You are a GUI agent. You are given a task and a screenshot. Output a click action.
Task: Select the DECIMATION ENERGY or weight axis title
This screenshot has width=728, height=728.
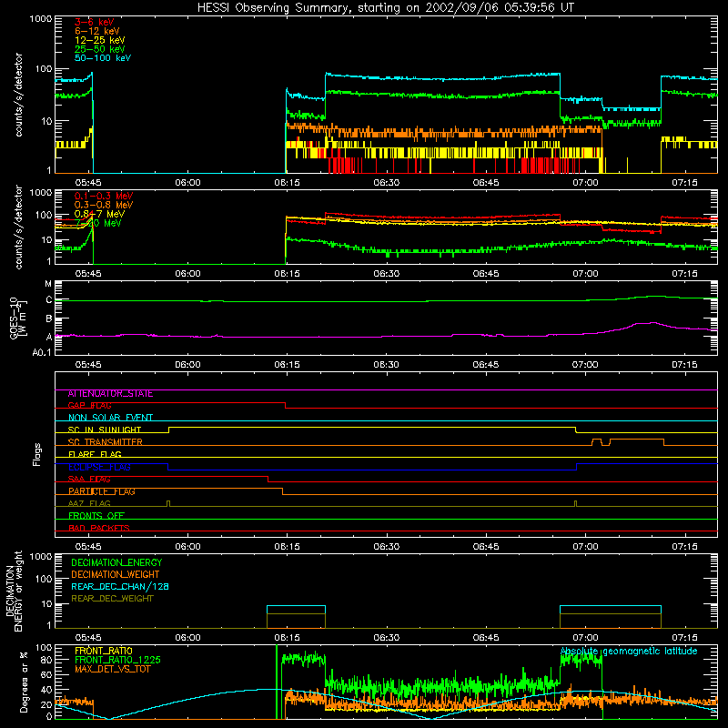pos(15,591)
